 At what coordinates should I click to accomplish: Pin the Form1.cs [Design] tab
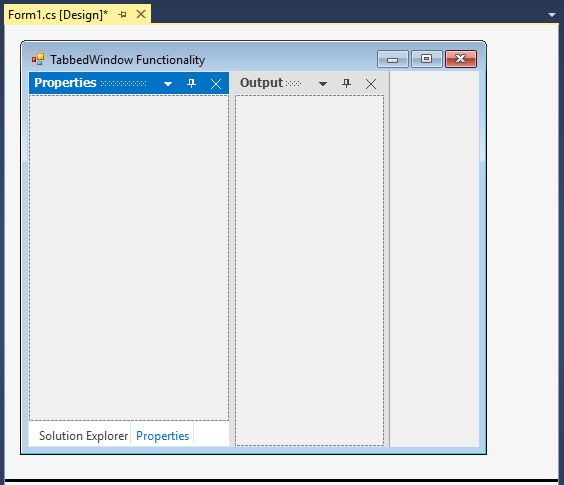122,15
